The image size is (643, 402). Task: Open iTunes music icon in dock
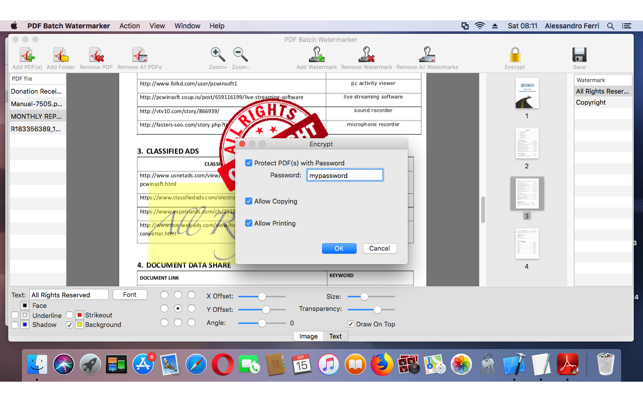tap(328, 364)
